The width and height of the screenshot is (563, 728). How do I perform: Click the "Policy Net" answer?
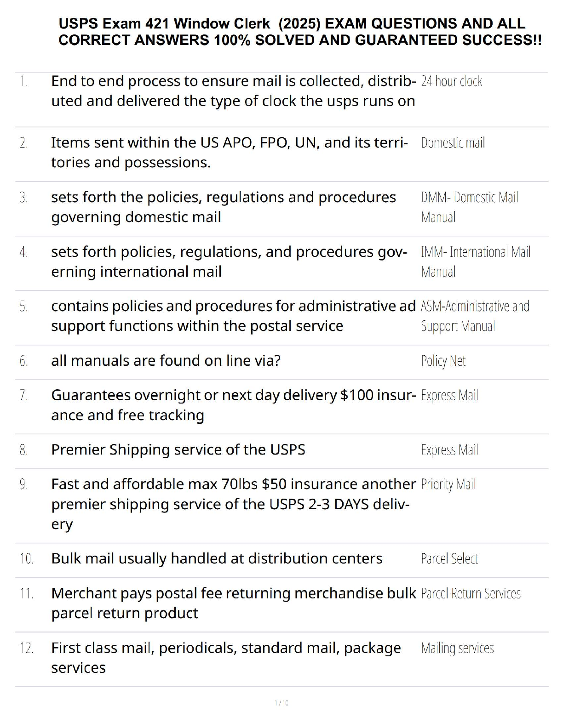coord(443,361)
